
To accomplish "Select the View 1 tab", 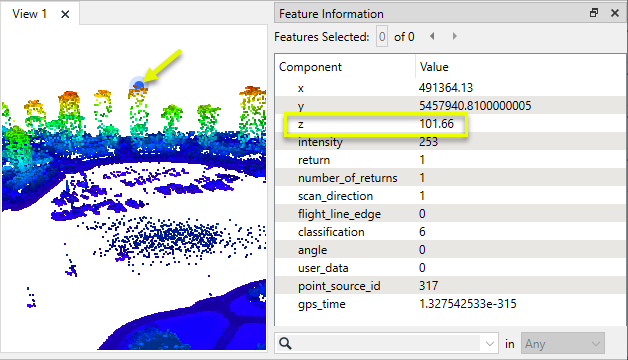I will tap(30, 14).
